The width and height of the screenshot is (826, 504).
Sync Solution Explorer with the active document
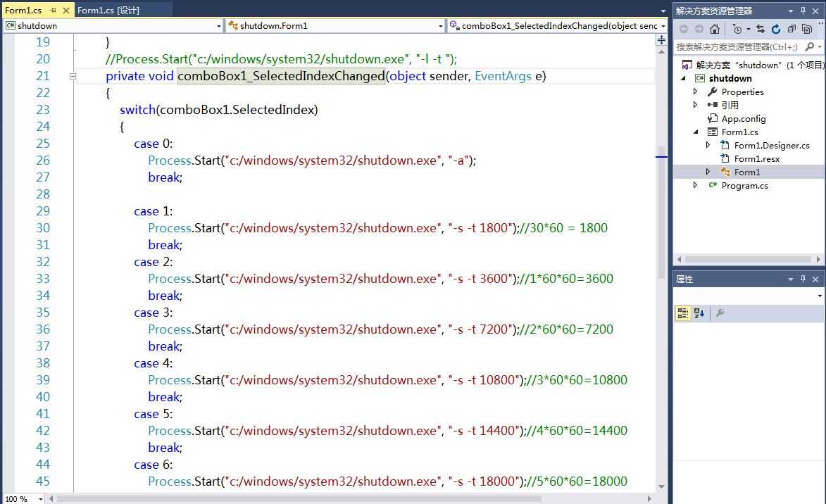click(760, 29)
